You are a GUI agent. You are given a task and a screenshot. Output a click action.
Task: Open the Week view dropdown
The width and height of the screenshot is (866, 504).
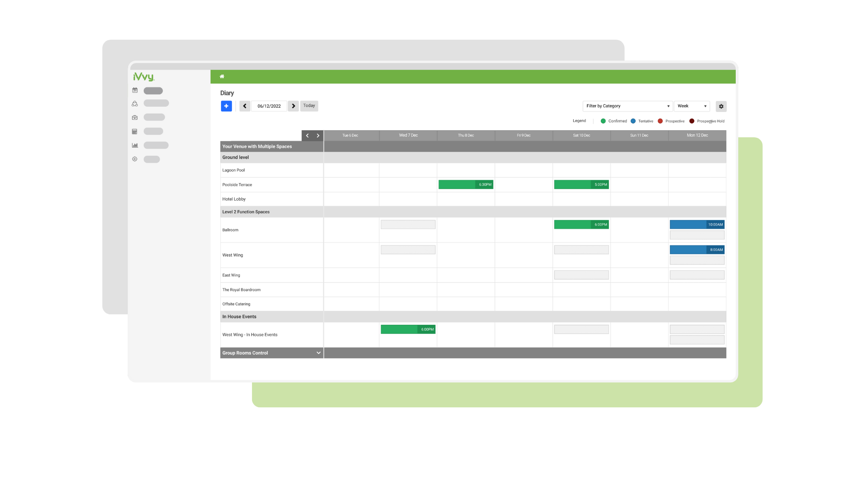click(692, 106)
